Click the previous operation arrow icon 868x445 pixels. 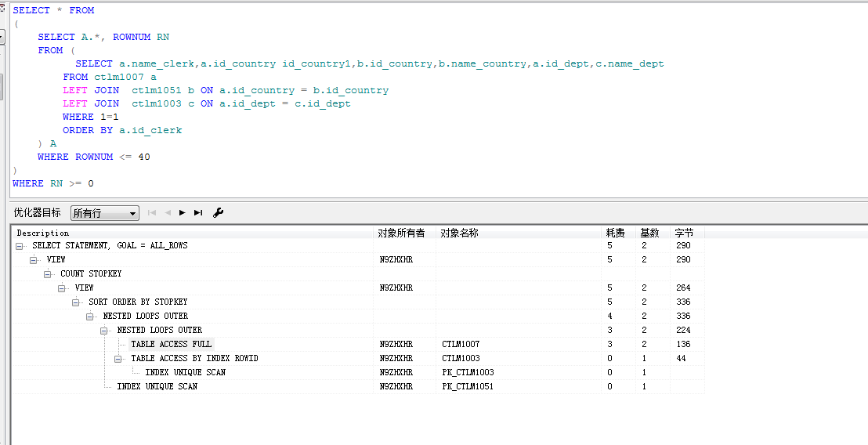[168, 212]
